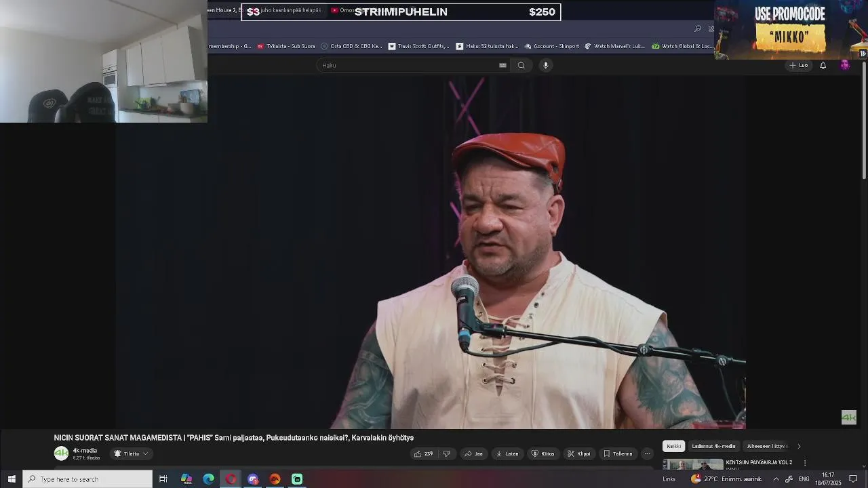The image size is (868, 488).
Task: Open the green Kick app taskbar icon
Action: tap(297, 479)
